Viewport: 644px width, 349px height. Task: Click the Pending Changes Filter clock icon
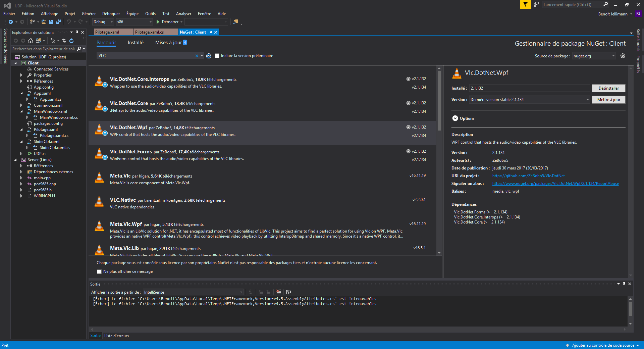(x=53, y=41)
